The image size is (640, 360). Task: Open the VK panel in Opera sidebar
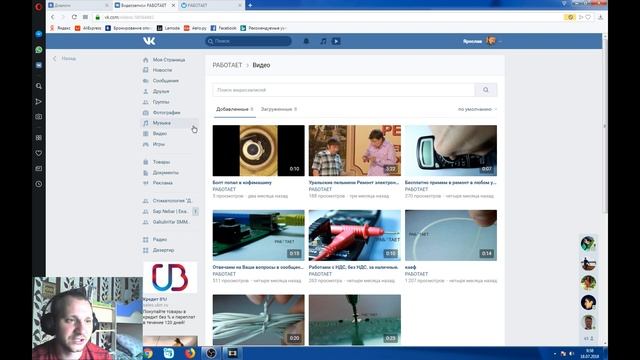pos(39,65)
